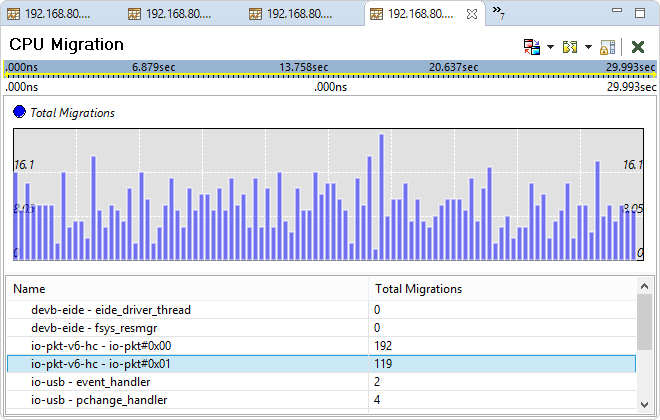The image size is (660, 420).
Task: Click the pane layout toolbar icon
Action: (x=531, y=47)
